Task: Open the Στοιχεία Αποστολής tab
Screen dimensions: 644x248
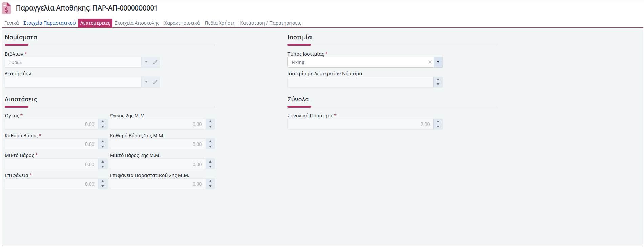Action: (x=137, y=23)
